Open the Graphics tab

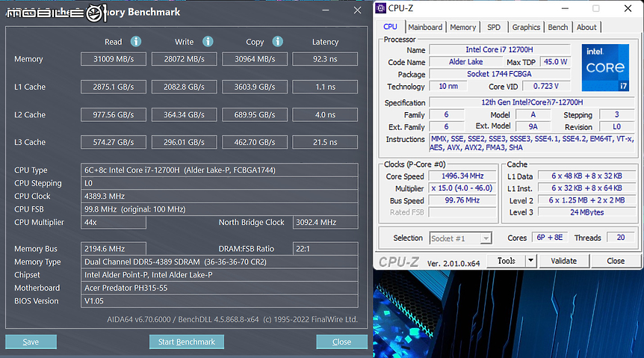pos(526,27)
